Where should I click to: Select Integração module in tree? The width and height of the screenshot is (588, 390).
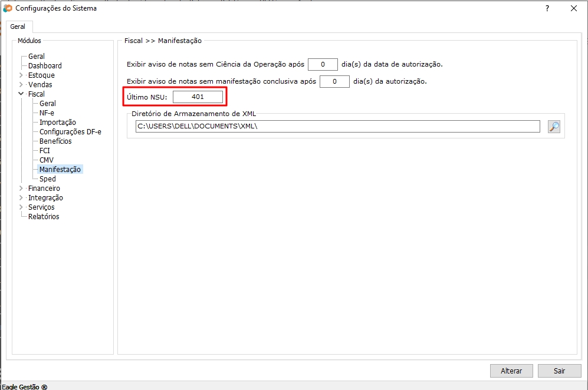click(x=45, y=198)
